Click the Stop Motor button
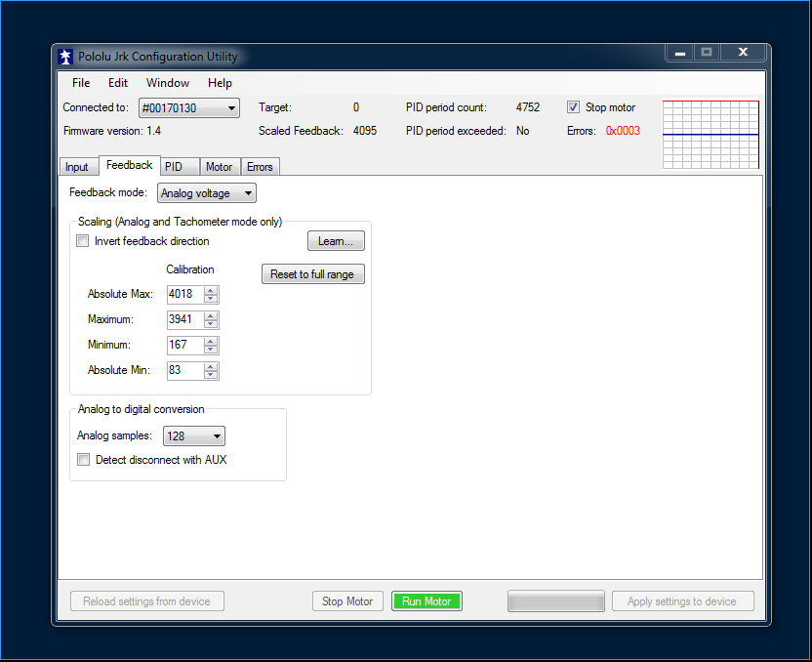 coord(347,601)
